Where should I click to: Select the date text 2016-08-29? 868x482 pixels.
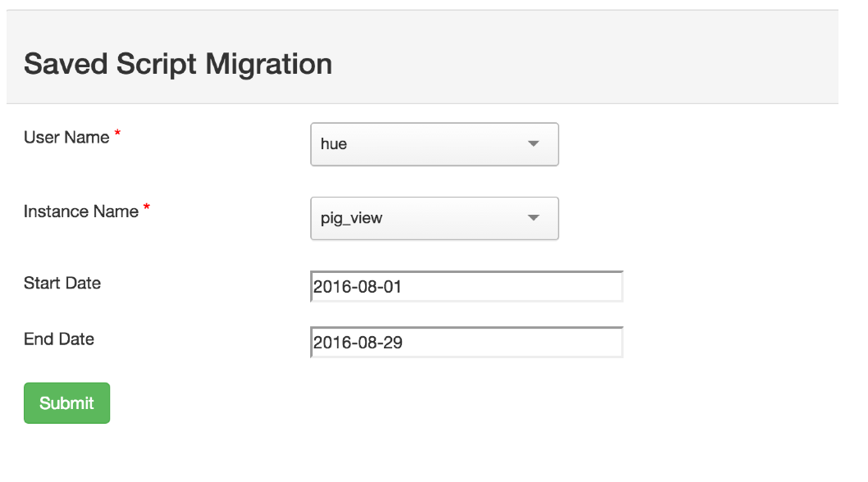pos(359,342)
